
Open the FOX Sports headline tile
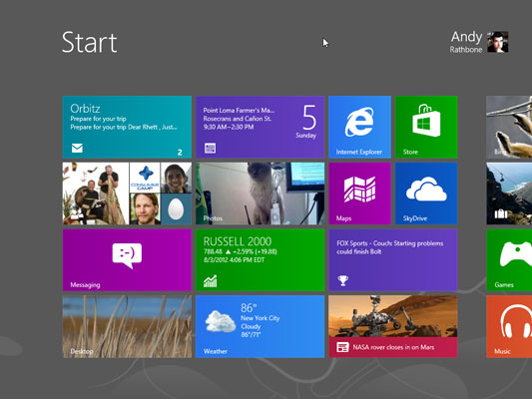(393, 260)
